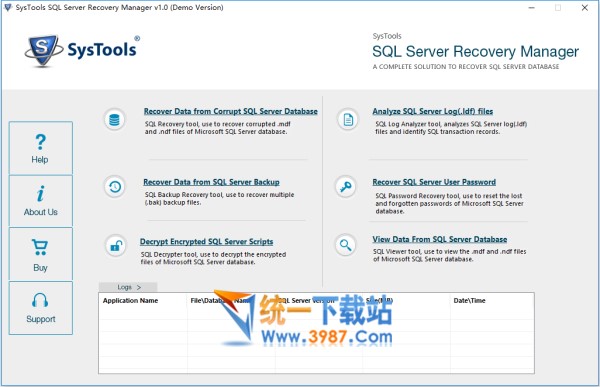Open Recover Data from SQL Server Backup link
600x387 pixels.
[x=211, y=182]
